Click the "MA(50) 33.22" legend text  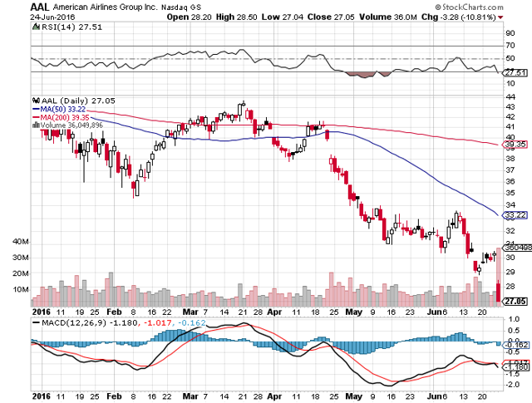click(x=63, y=109)
